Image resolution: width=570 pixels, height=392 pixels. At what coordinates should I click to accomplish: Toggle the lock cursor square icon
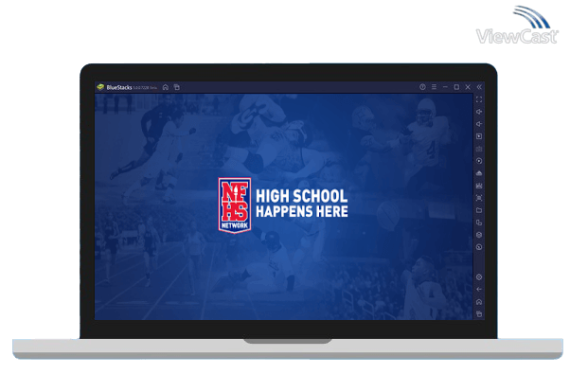point(479,136)
